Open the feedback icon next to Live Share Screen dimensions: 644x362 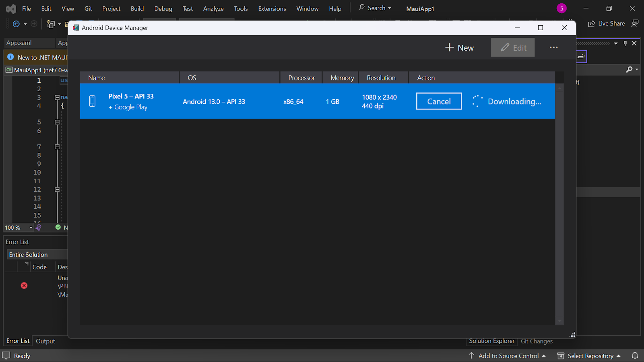pos(635,23)
